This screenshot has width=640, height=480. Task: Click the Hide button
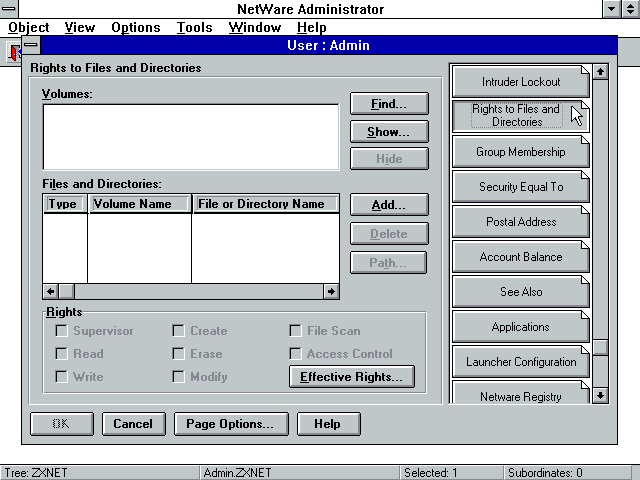[389, 158]
